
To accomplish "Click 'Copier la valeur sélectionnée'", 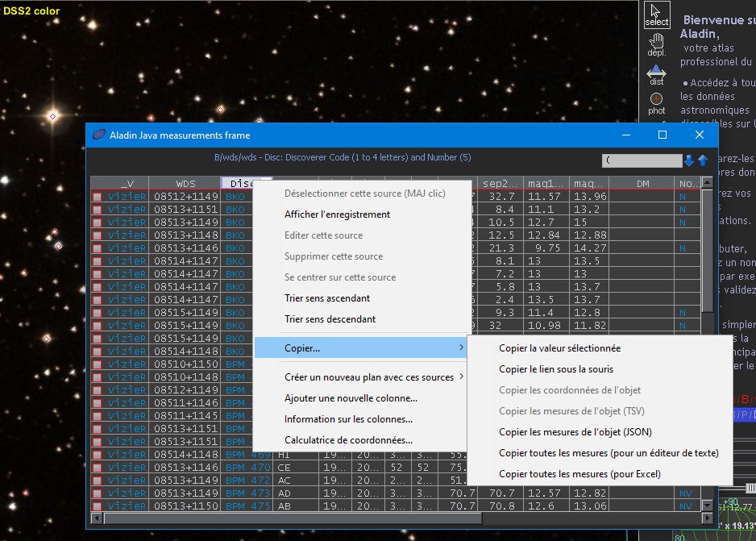I will coord(559,348).
